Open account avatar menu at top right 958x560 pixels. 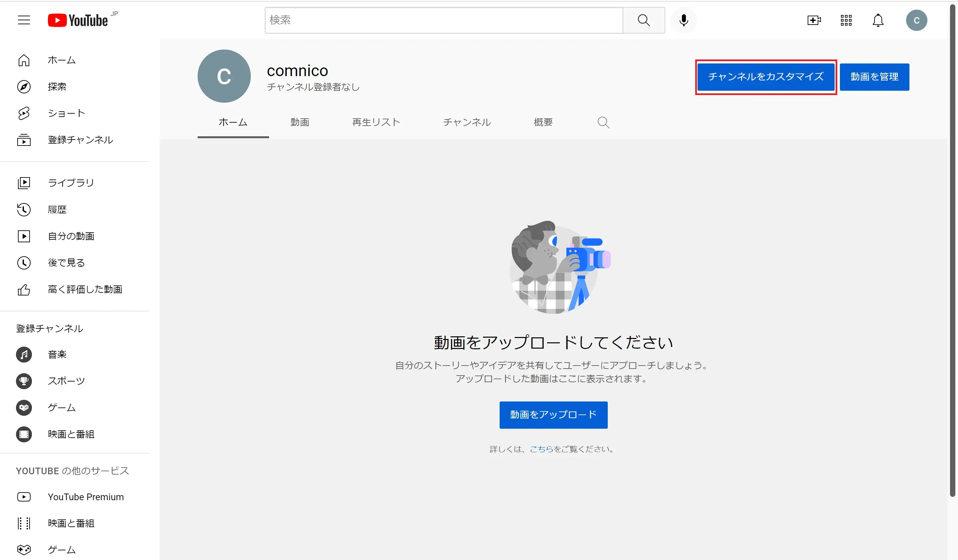(x=916, y=20)
